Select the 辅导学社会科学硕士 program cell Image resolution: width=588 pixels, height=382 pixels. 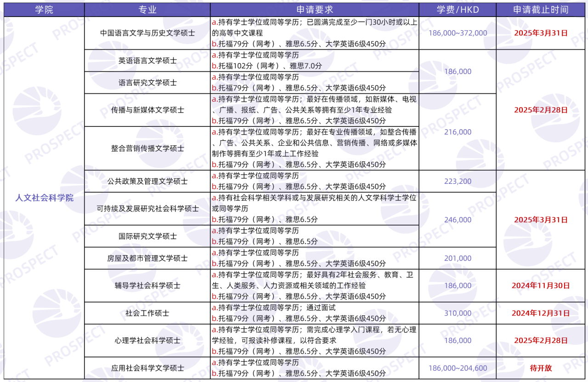click(x=147, y=285)
